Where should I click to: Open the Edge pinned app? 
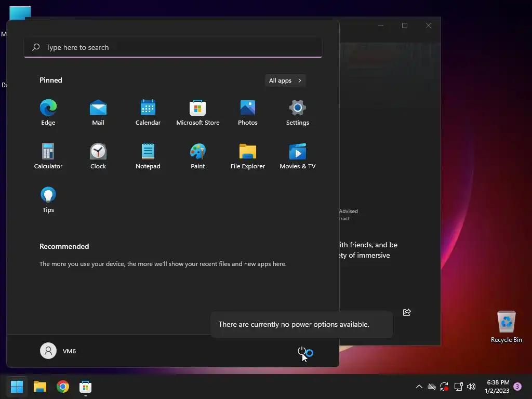[x=48, y=112]
